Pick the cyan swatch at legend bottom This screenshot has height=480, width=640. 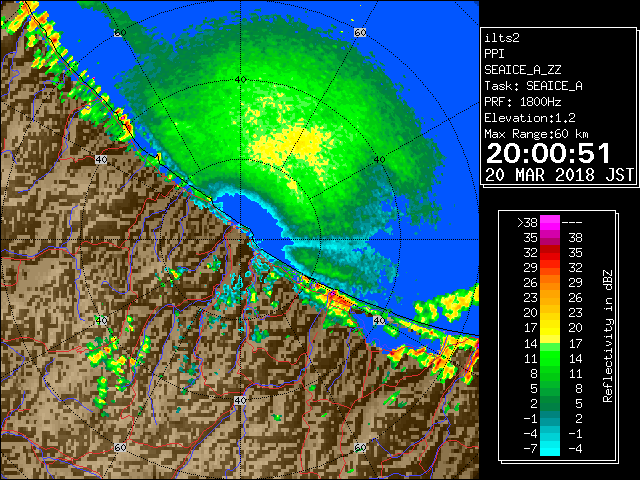coord(550,449)
